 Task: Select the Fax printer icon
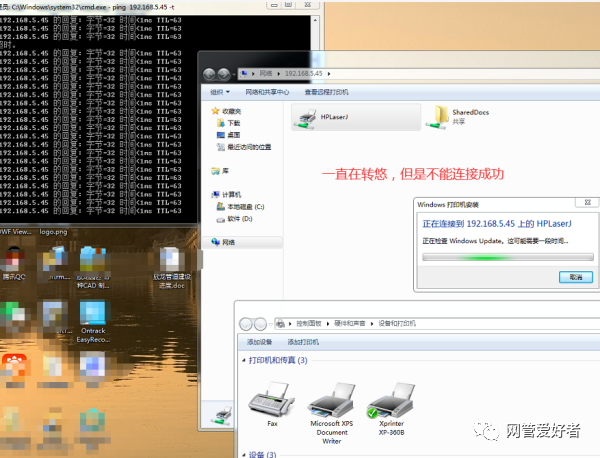(272, 404)
